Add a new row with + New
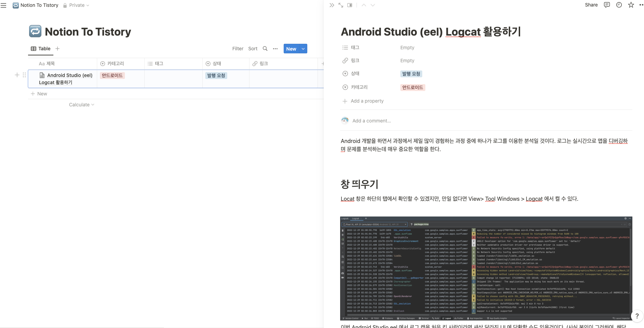Screen dimensions: 644x328 (x=39, y=94)
